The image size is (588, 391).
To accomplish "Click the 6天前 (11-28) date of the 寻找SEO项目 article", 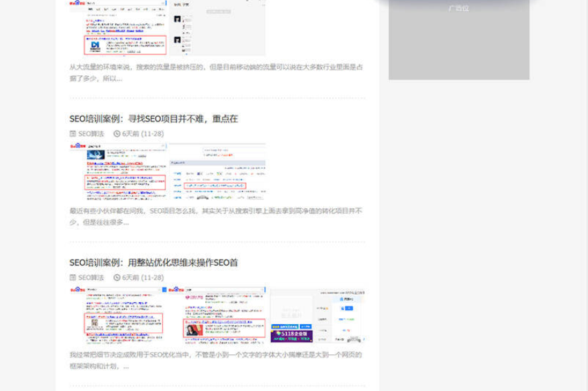I will click(x=143, y=133).
